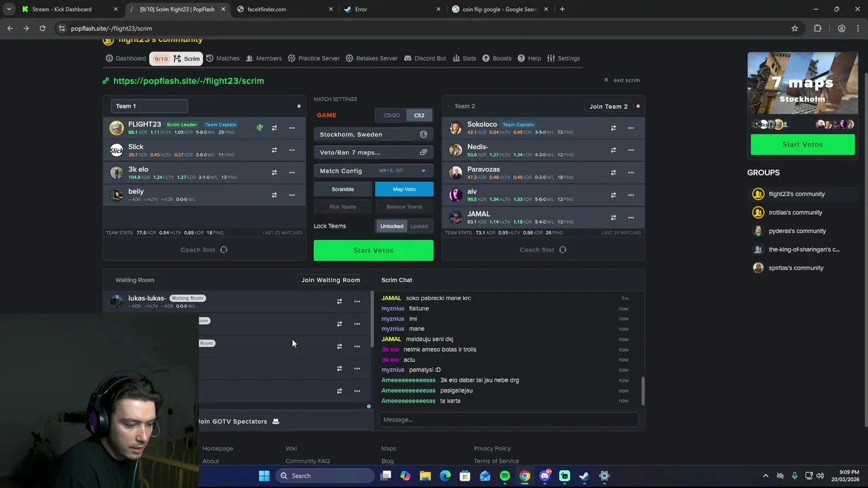Select CS2 game toggle
The image size is (868, 488).
click(419, 115)
